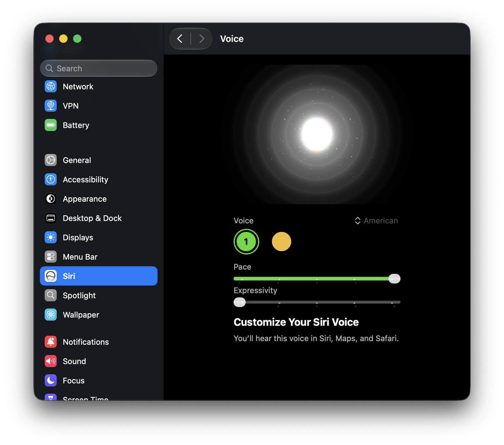Image resolution: width=504 pixels, height=445 pixels.
Task: Open Desktop & Dock pane
Action: [99, 218]
